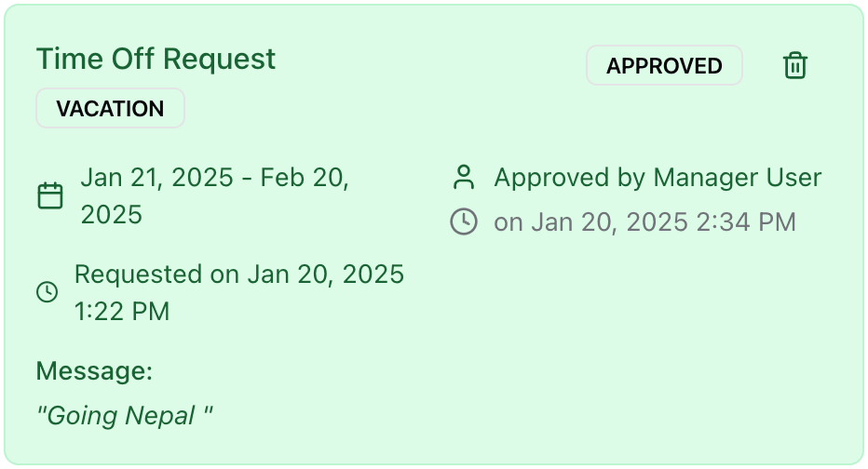Click the on Jan 20, 2025 2:34 PM timestamp
Screen dimensions: 868x469
click(644, 222)
